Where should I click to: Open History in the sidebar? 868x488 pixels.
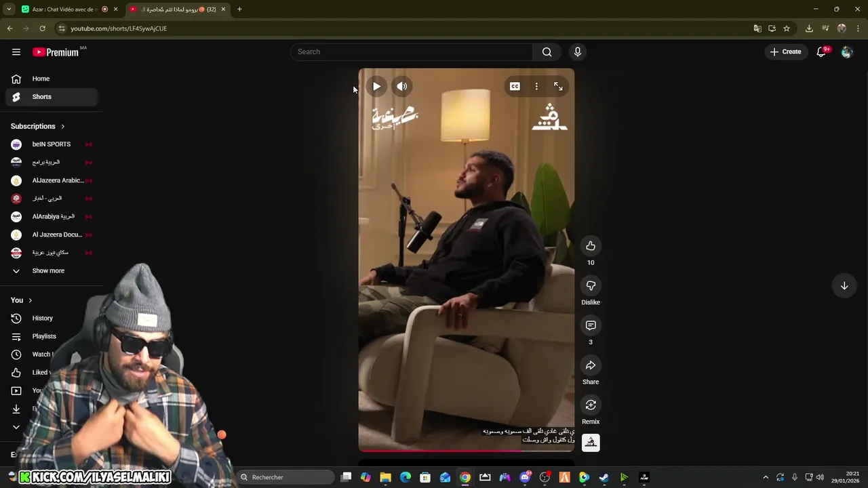(52, 318)
